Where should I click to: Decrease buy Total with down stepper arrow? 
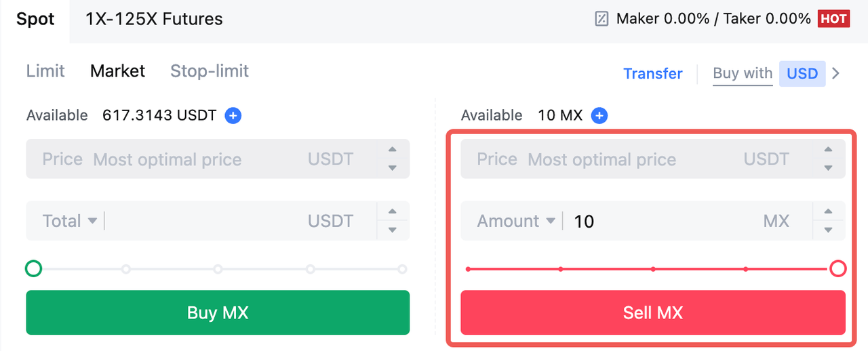[x=392, y=230]
